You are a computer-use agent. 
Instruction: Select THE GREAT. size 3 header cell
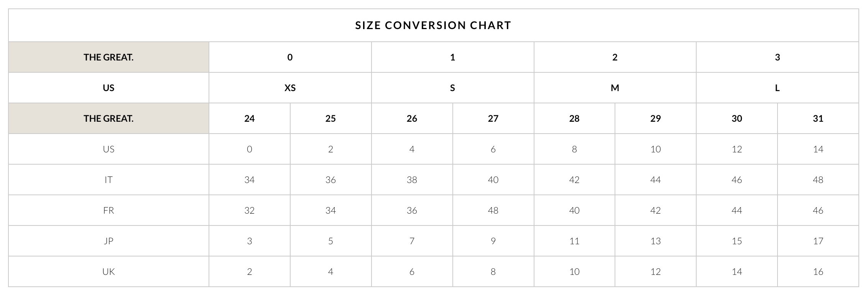click(778, 57)
